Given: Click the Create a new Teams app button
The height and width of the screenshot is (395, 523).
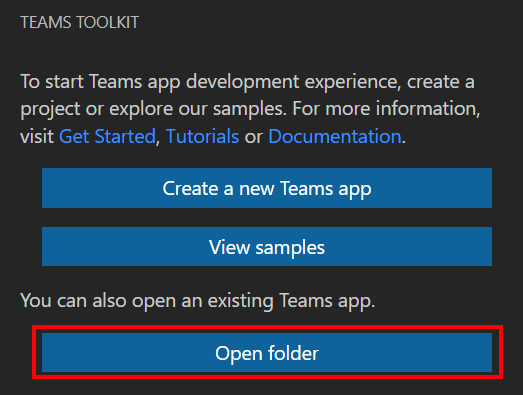Looking at the screenshot, I should pos(267,188).
